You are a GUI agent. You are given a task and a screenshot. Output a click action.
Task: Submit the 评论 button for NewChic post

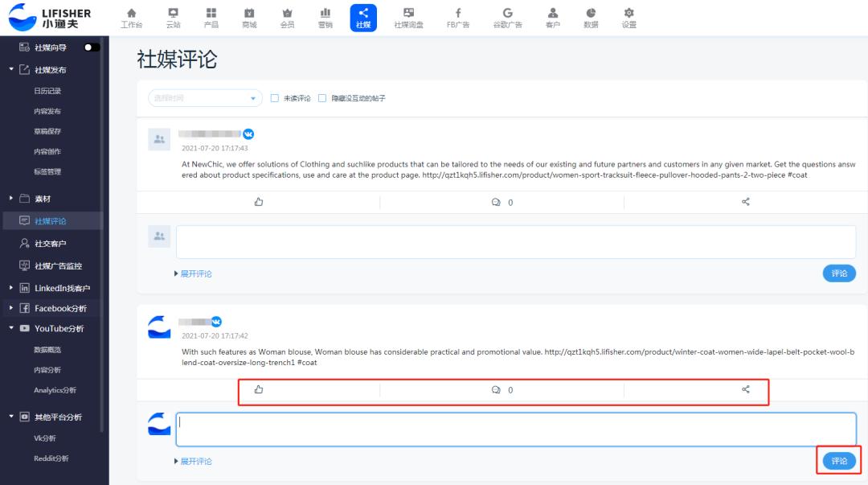click(839, 273)
